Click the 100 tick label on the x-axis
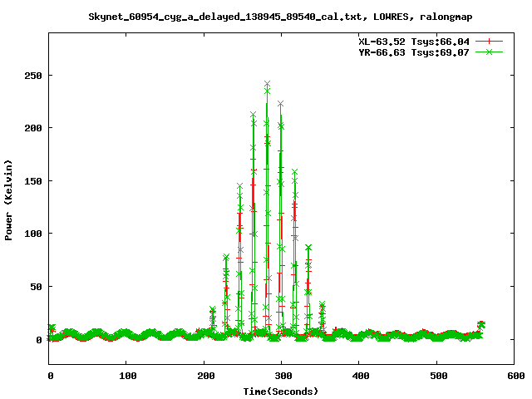This screenshot has height=399, width=532. click(126, 376)
